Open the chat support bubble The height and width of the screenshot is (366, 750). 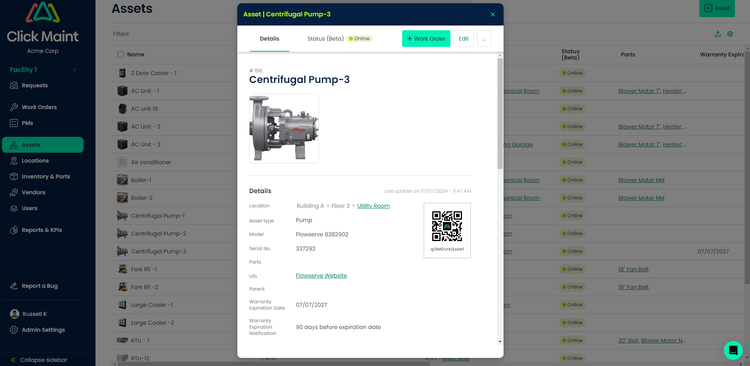(733, 350)
